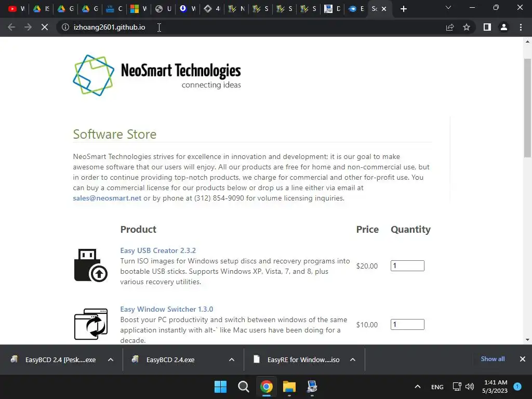
Task: Click the Easy USB Creator quantity field
Action: (407, 265)
